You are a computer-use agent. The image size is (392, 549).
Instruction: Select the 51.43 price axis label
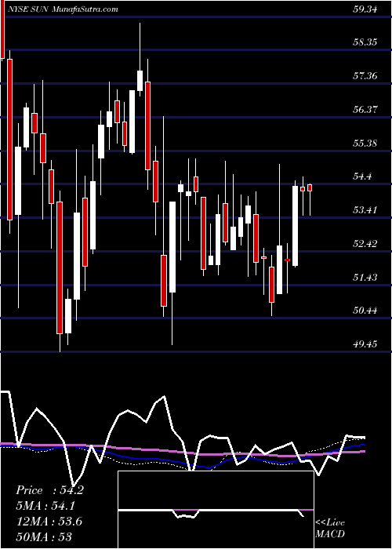(365, 278)
